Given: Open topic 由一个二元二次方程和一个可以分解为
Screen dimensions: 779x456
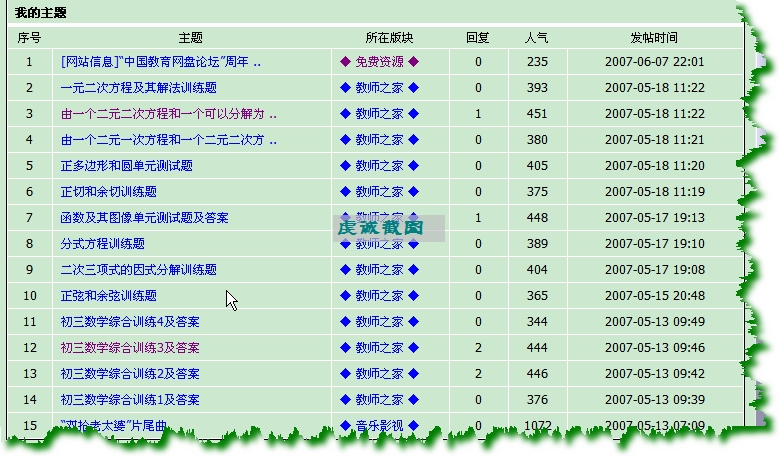Looking at the screenshot, I should pos(168,114).
